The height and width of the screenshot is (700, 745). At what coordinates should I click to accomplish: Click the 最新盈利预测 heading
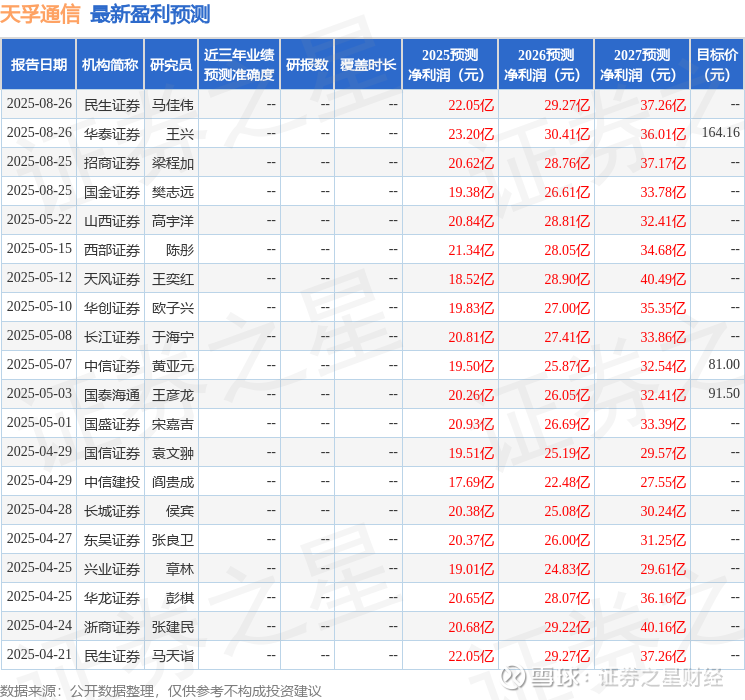(150, 14)
